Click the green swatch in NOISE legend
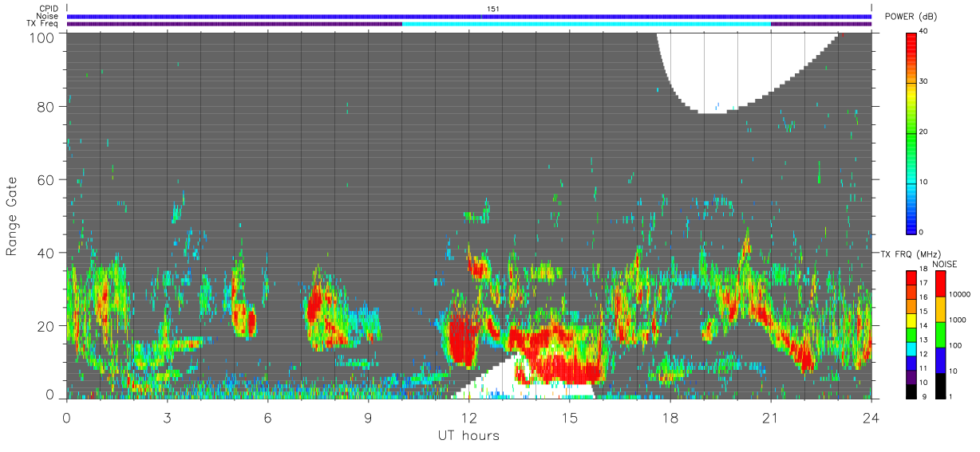This screenshot has height=452, width=980. pos(939,335)
